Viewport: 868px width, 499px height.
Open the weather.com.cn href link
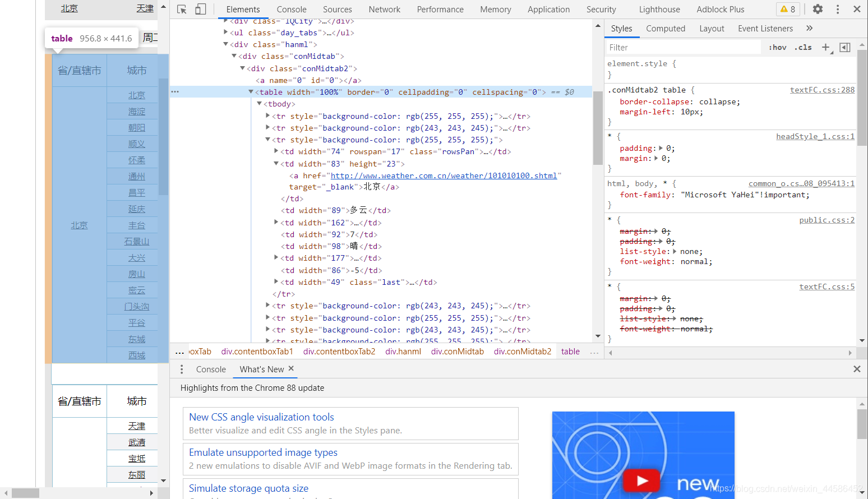pos(444,175)
